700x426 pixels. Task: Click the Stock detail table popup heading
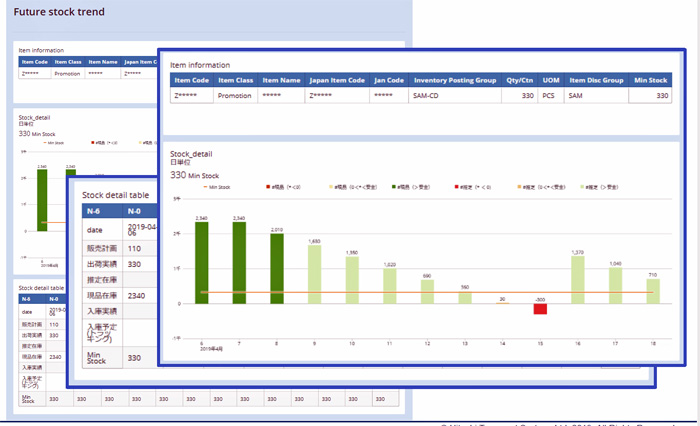click(x=116, y=195)
